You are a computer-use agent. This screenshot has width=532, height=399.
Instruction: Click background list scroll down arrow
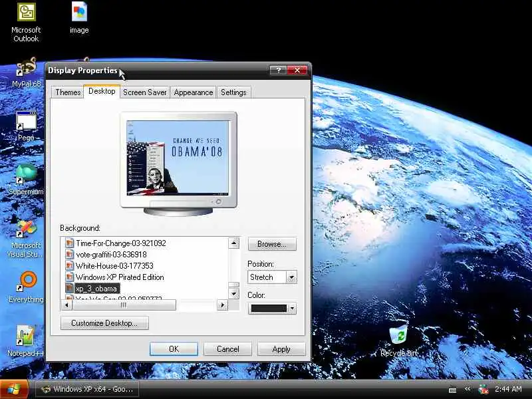click(x=234, y=293)
